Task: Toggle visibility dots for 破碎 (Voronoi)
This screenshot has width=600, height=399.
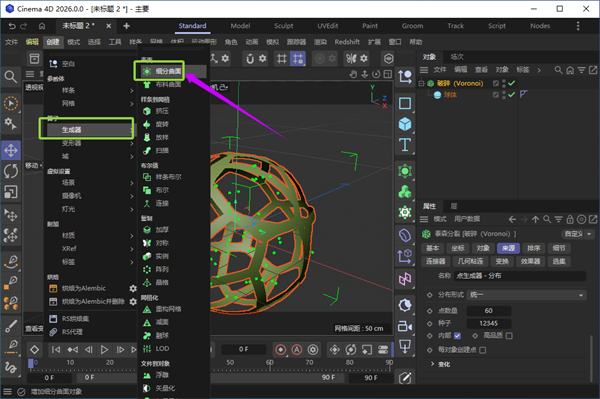Action: 504,83
